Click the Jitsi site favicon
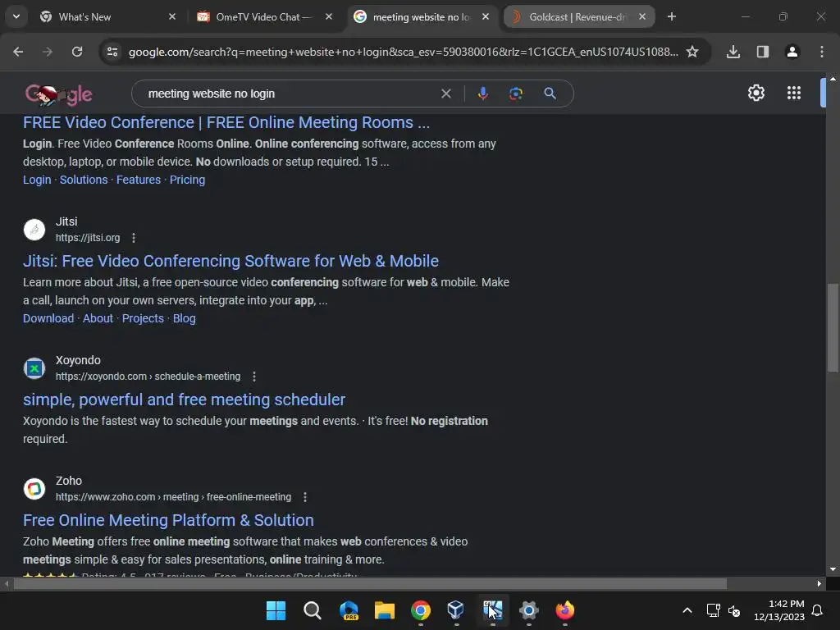 coord(34,230)
